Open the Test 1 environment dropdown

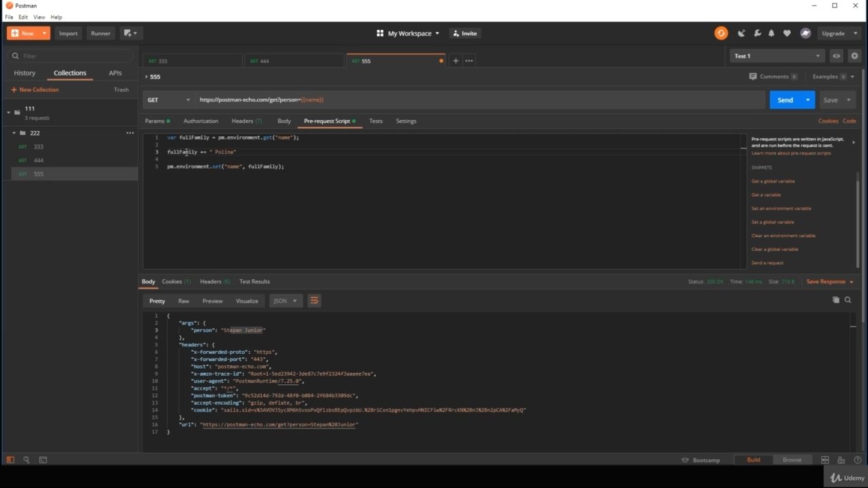point(777,56)
